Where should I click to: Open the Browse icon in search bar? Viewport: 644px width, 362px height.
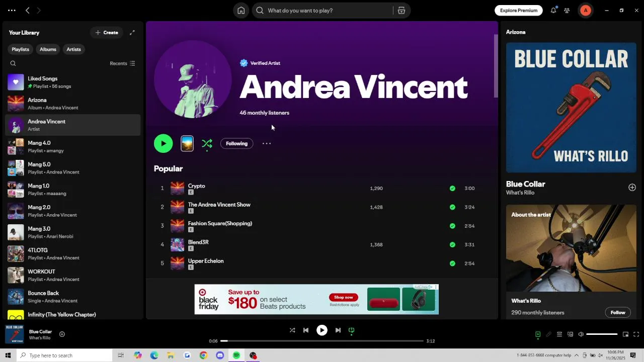pyautogui.click(x=401, y=11)
